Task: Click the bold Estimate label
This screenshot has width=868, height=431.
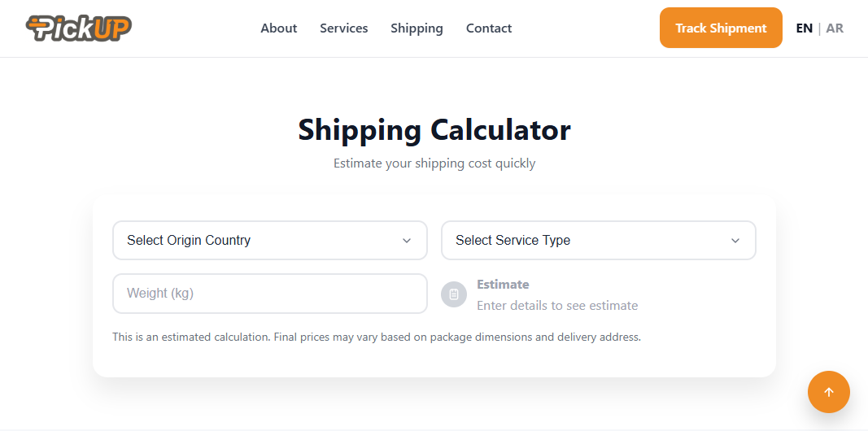Action: [x=503, y=285]
